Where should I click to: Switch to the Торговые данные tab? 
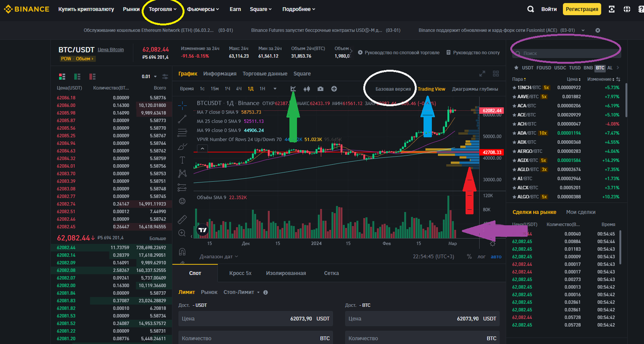(265, 74)
